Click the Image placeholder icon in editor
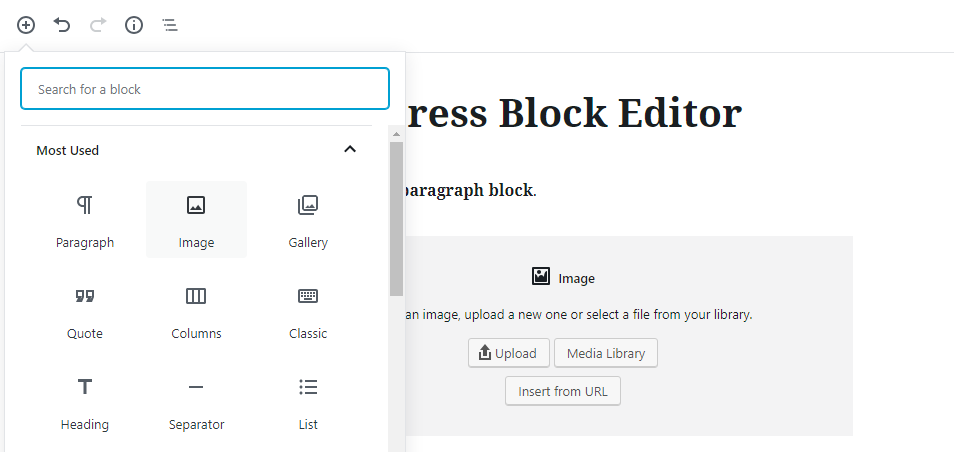The image size is (954, 452). click(540, 276)
